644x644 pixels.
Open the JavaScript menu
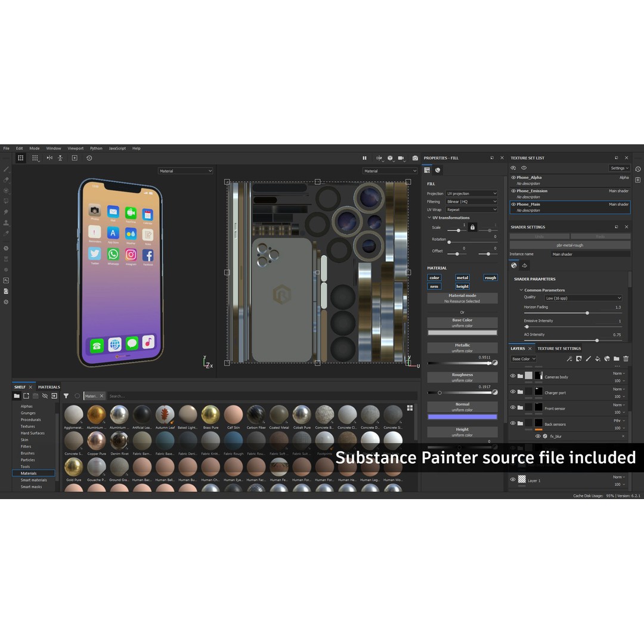tap(117, 148)
